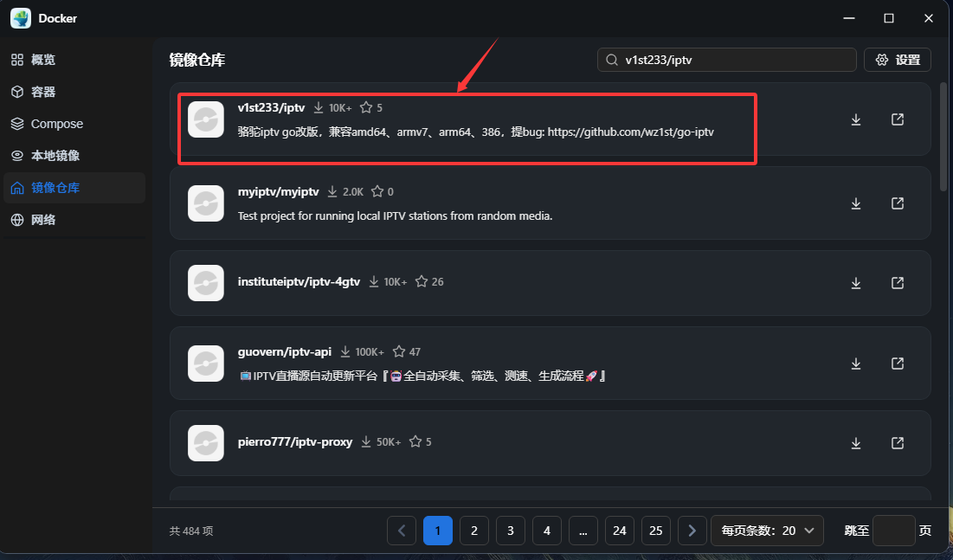
Task: Open pierro777/iptv-proxy external link icon
Action: pyautogui.click(x=898, y=443)
